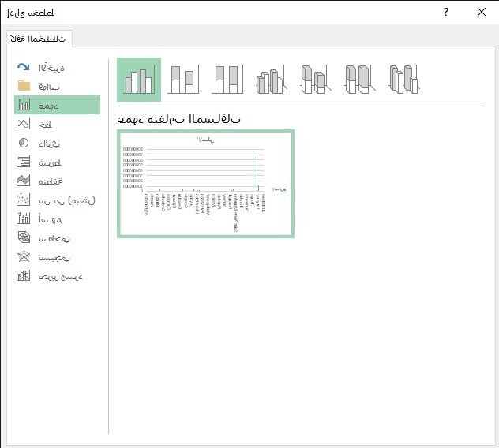
Task: Choose the 3-D Stacked Column subtype
Action: pyautogui.click(x=315, y=80)
